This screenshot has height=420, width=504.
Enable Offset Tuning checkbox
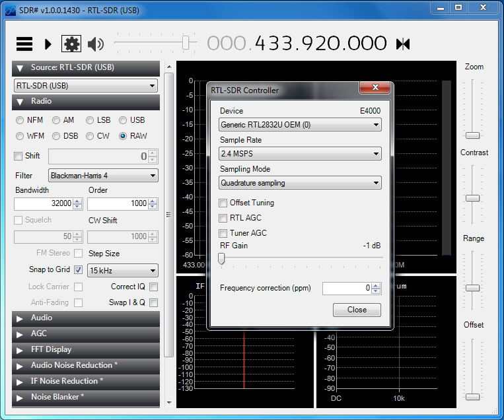(223, 203)
